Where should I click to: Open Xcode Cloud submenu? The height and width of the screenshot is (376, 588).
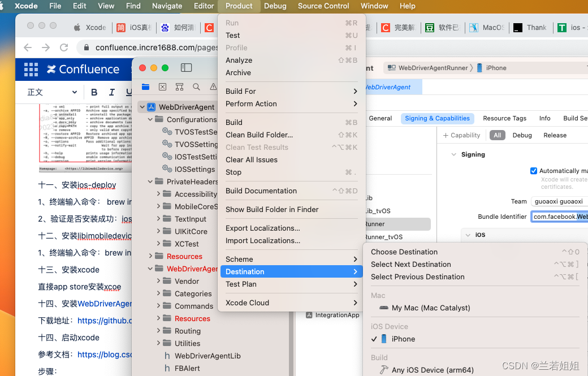(291, 302)
